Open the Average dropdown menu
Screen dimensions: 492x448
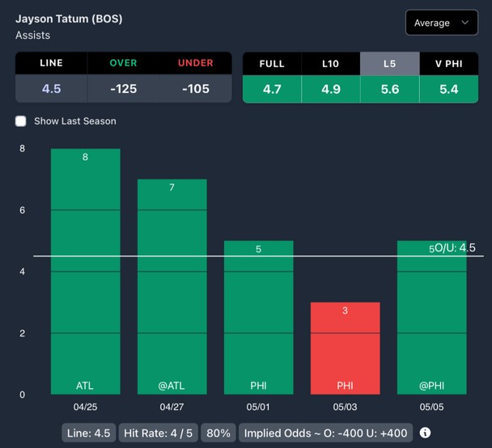click(x=441, y=23)
